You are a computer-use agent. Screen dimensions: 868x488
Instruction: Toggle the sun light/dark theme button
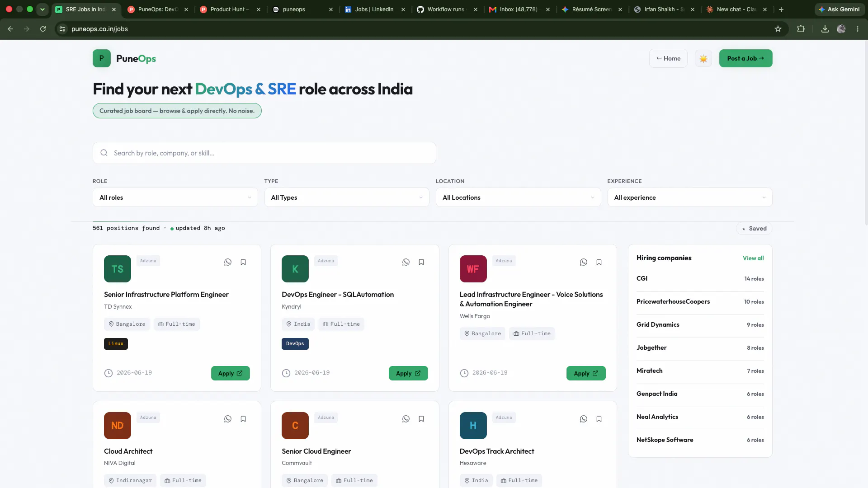coord(703,58)
